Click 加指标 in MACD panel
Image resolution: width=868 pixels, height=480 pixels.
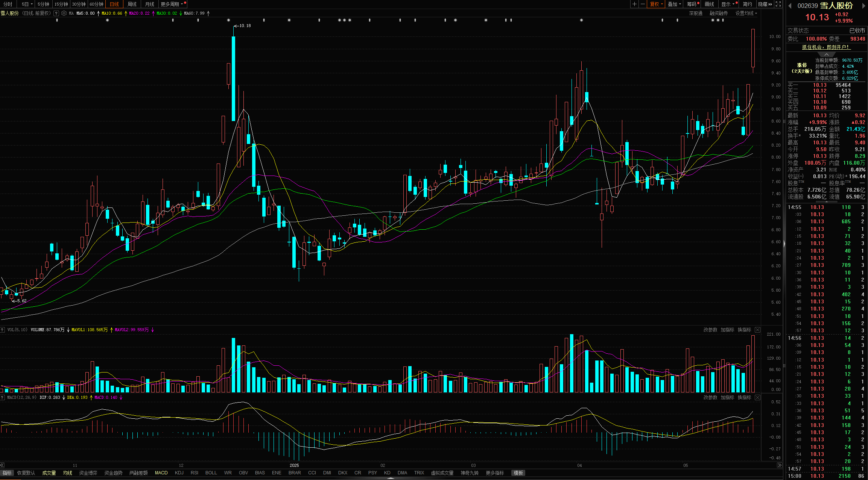(x=727, y=397)
